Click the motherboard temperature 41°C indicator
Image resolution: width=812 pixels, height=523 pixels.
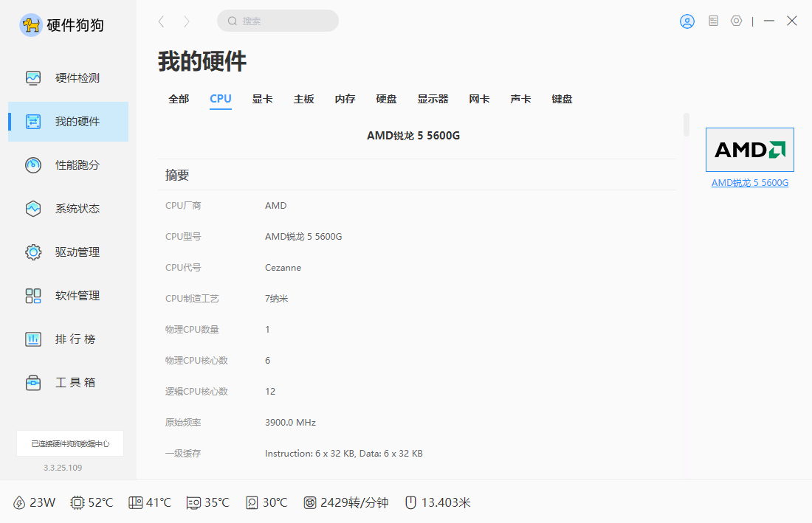point(150,503)
